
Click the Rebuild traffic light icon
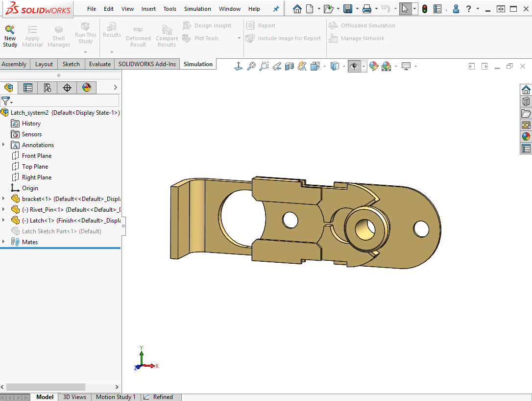coord(424,9)
